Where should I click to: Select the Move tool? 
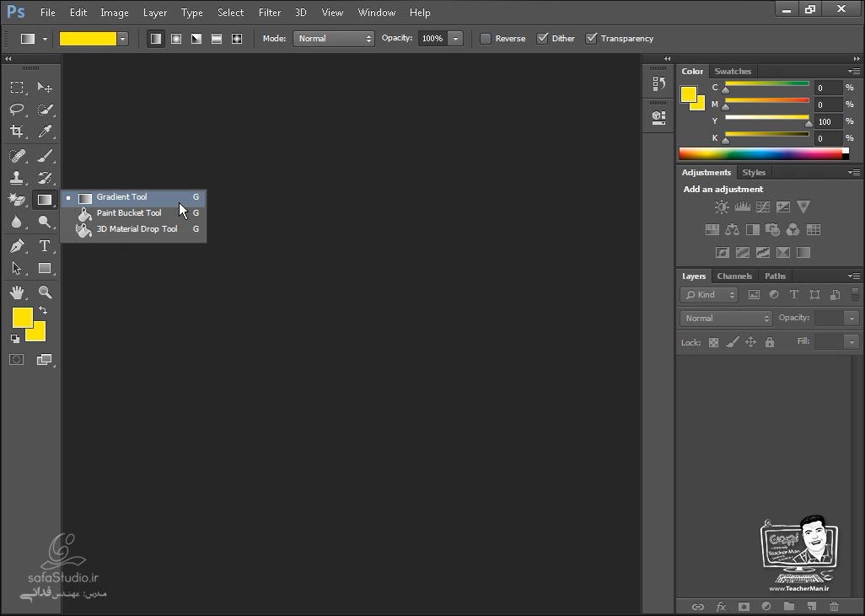point(45,87)
